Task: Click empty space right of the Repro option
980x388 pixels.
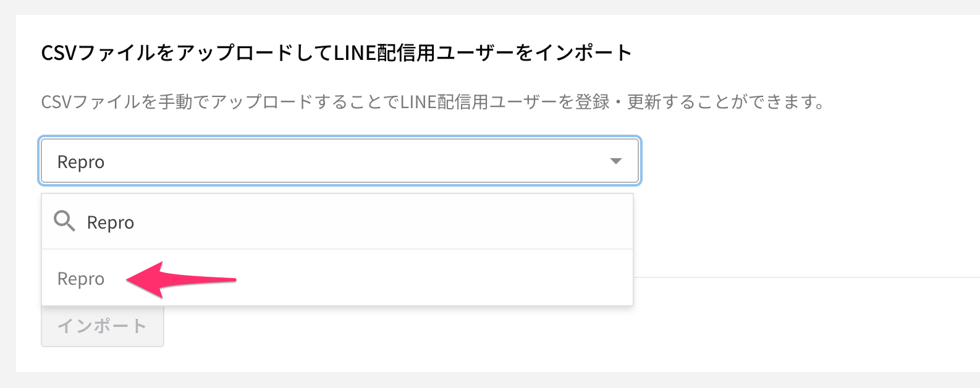Action: [x=433, y=279]
